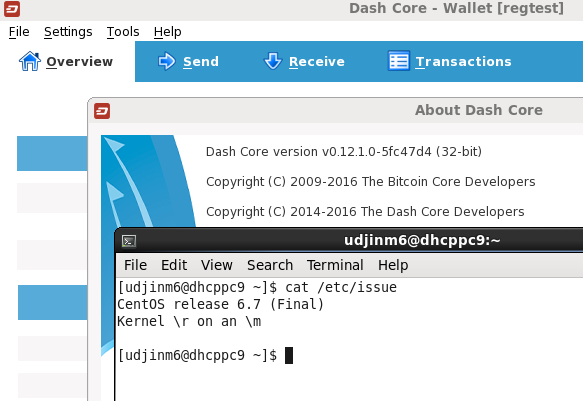
Task: Click the Dash Core version v0.12.1.0 text
Action: [344, 152]
